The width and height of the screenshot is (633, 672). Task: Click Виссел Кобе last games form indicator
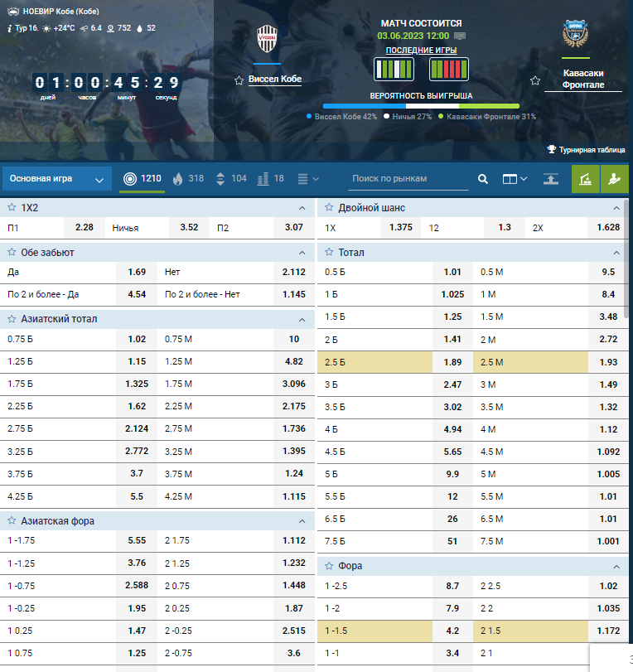(x=394, y=69)
